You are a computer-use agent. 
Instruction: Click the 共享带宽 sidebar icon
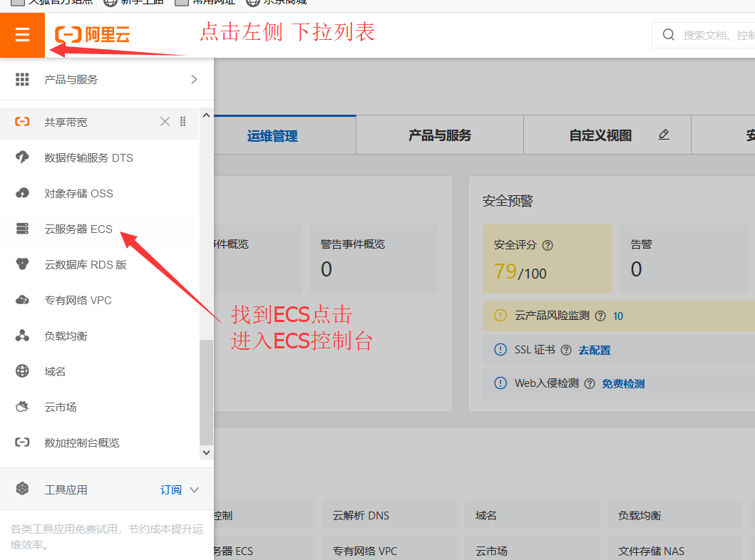click(22, 122)
